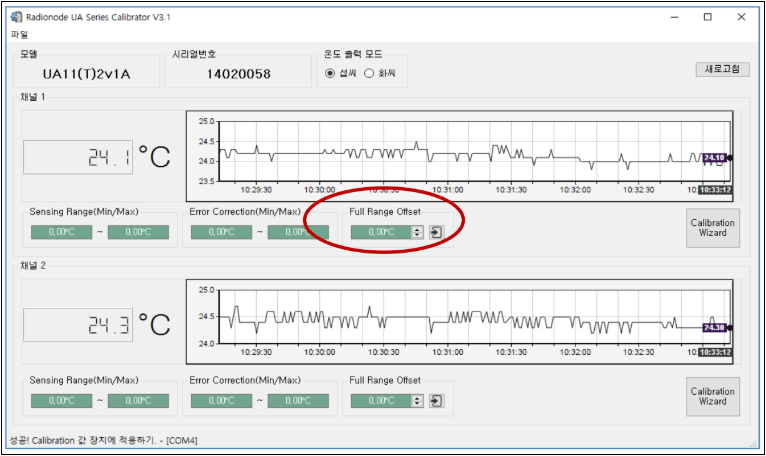Click the 24.30 marker on Channel 2 graph

714,327
